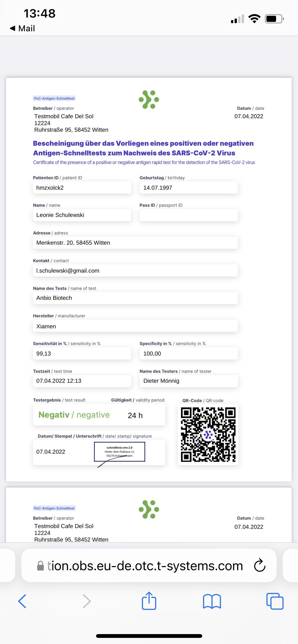Tap the contact email field
This screenshot has height=644, width=298.
(x=135, y=271)
